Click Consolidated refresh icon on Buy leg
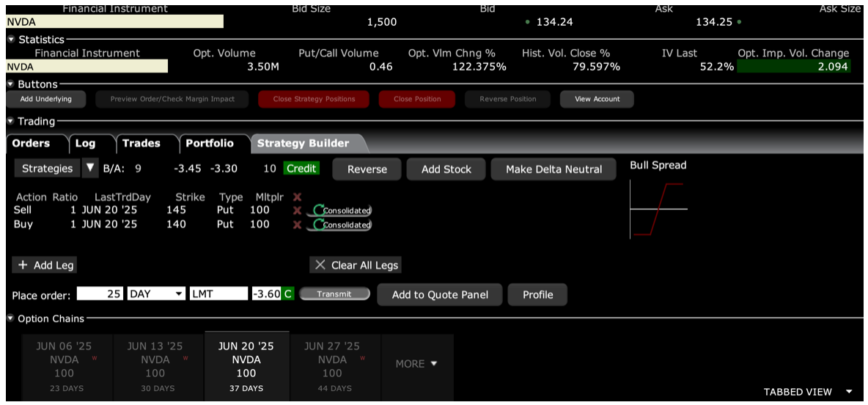The height and width of the screenshot is (405, 868). [x=319, y=225]
